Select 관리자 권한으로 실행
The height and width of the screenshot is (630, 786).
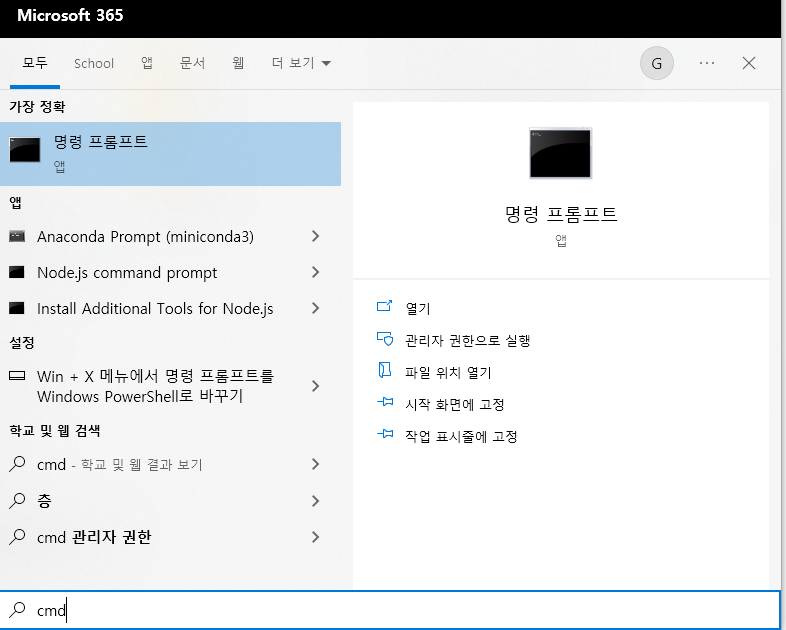pos(468,340)
